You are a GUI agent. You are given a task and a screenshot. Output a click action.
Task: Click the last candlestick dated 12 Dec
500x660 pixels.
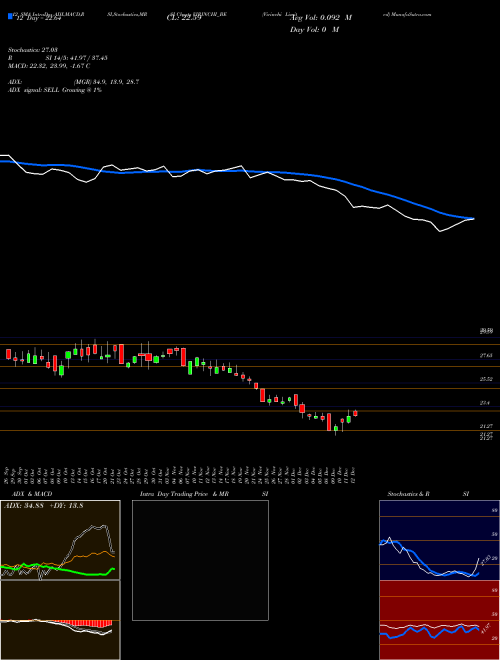[355, 413]
